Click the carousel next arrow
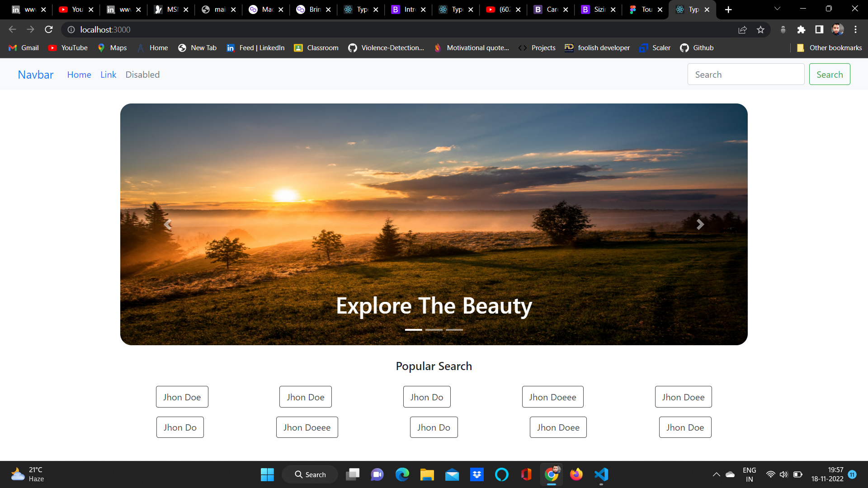 tap(700, 225)
